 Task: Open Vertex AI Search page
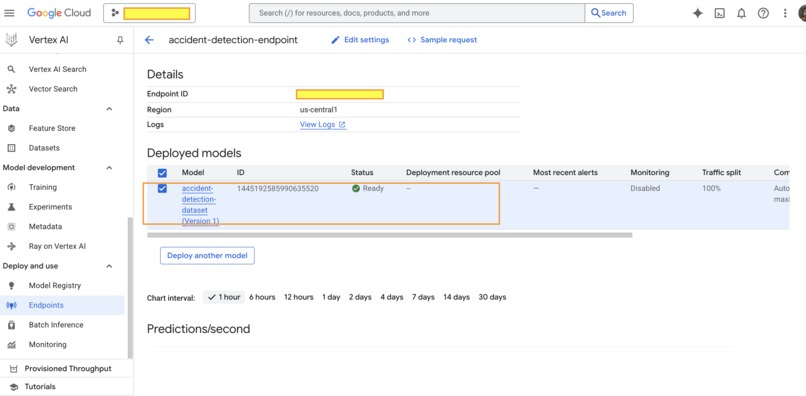(58, 69)
